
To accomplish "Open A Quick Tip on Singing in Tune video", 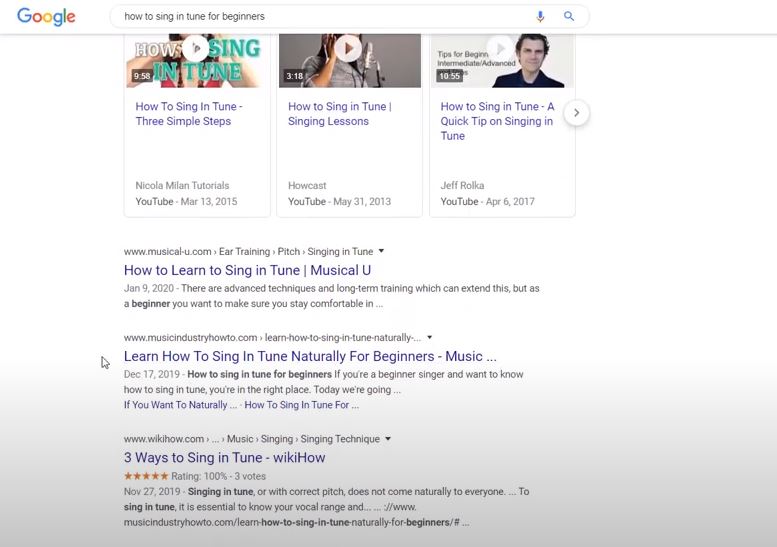I will [497, 121].
